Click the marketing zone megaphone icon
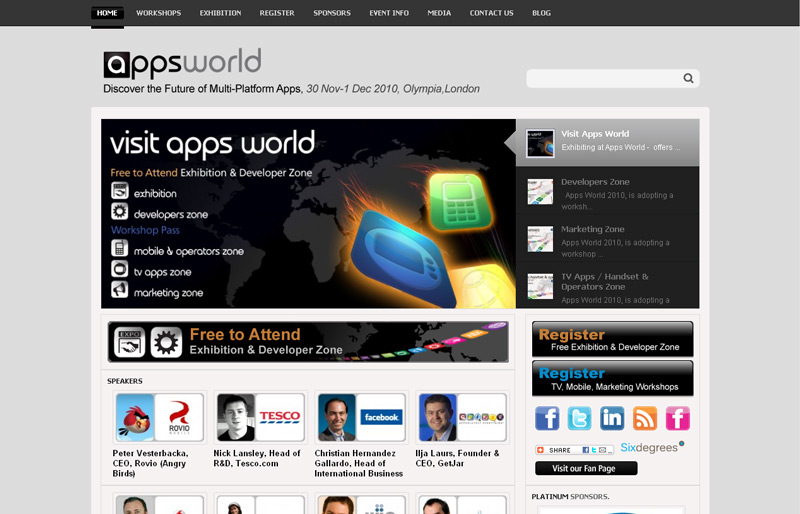Image resolution: width=800 pixels, height=514 pixels. [x=120, y=291]
